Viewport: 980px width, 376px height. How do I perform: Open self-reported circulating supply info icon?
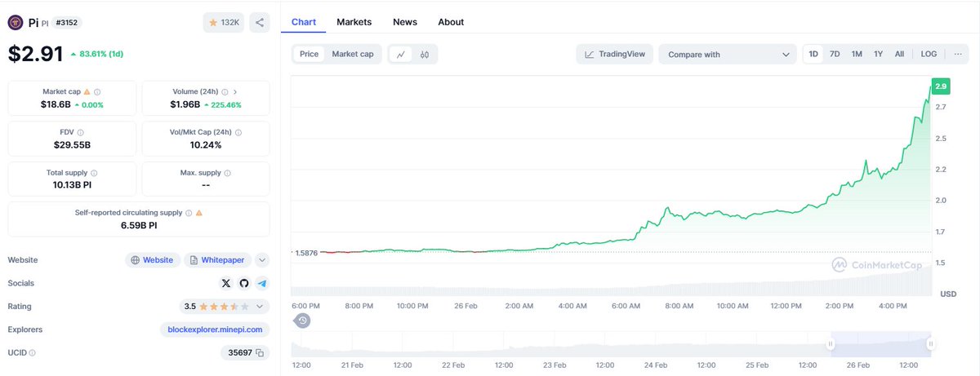click(x=189, y=212)
